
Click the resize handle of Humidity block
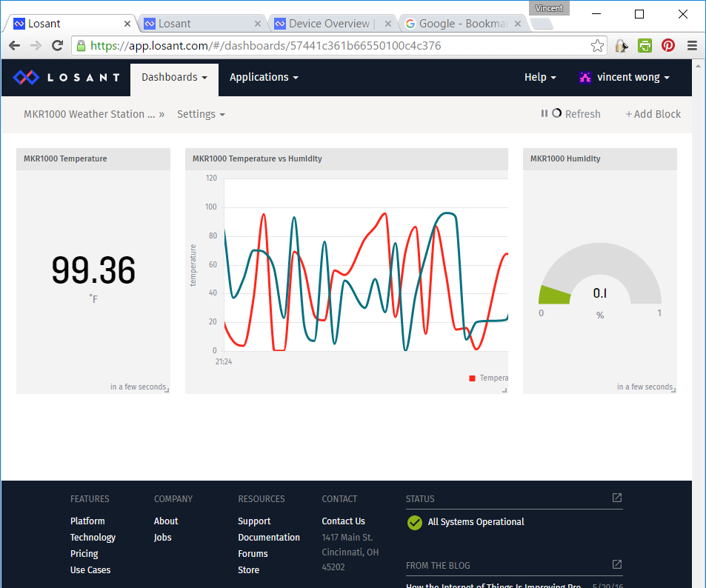click(x=673, y=390)
